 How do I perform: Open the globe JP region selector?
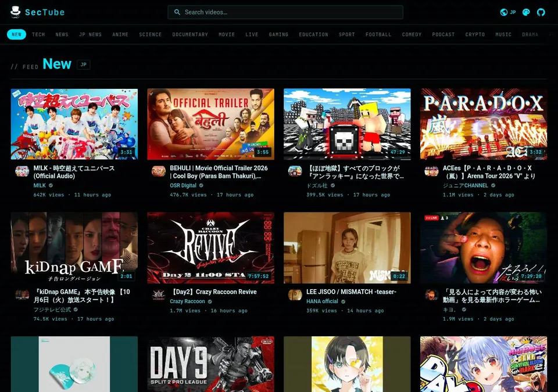coord(508,12)
